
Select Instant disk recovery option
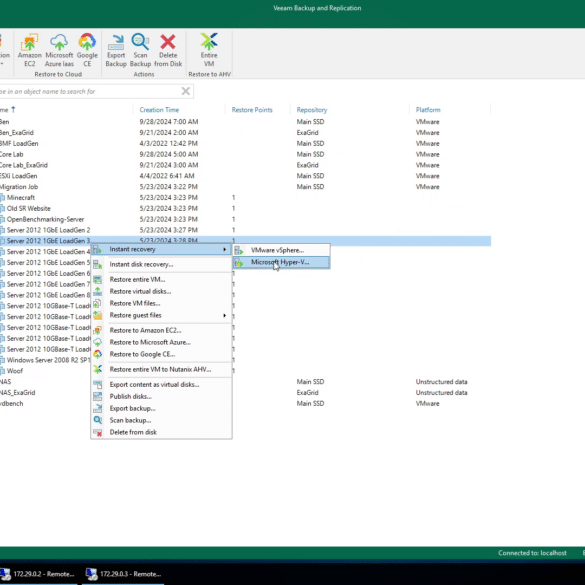pos(161,264)
